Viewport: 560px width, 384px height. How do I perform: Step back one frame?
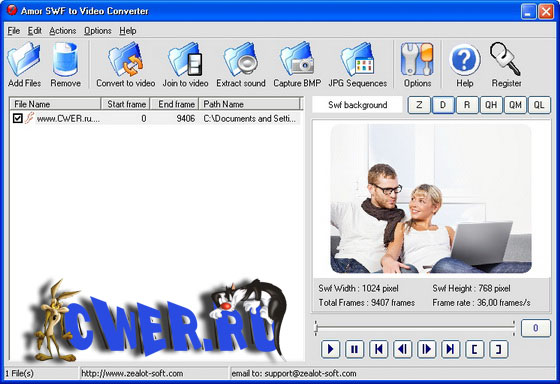point(402,349)
